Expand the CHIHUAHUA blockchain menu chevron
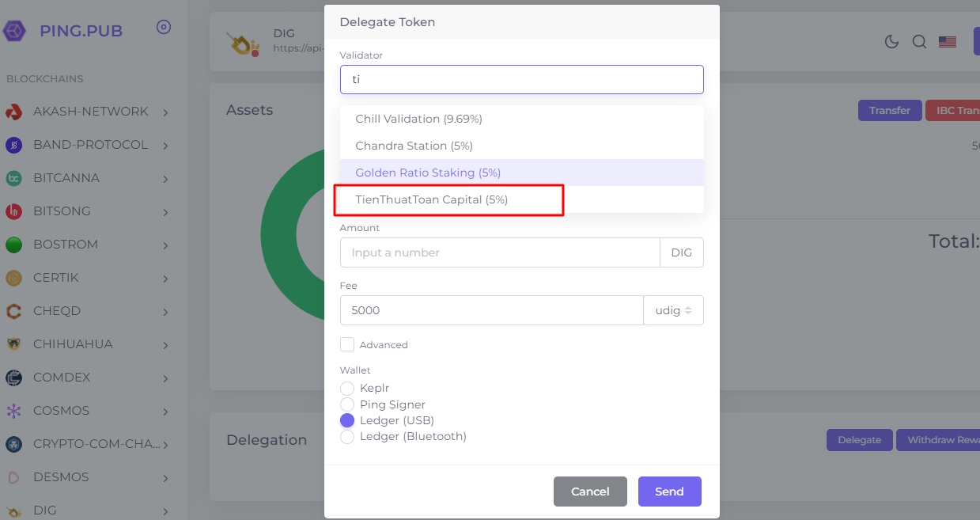This screenshot has height=520, width=980. pos(165,345)
